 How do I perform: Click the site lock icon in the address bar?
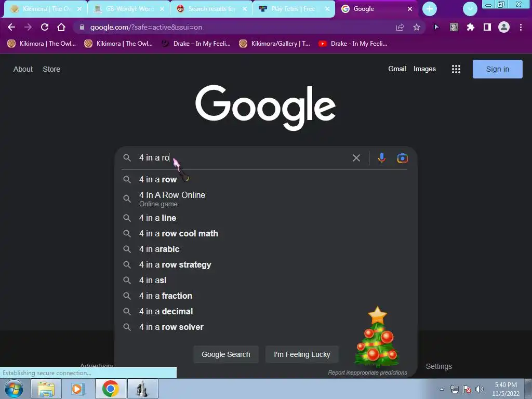(x=82, y=27)
